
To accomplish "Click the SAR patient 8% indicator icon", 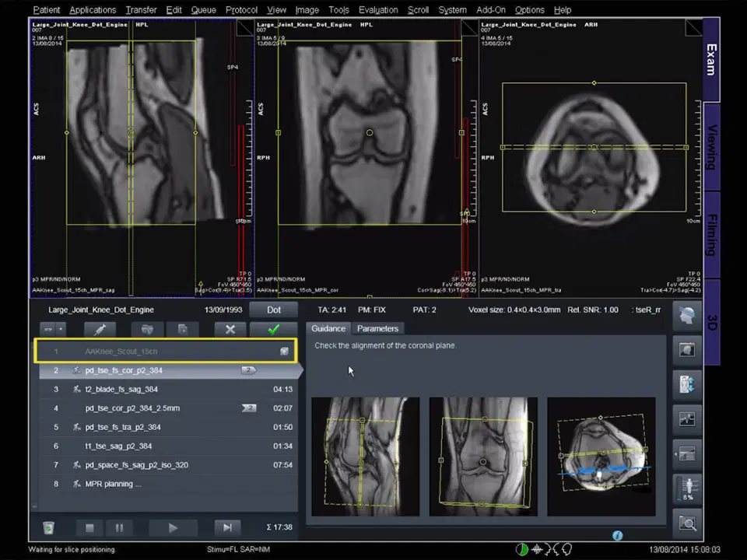I will click(x=687, y=489).
